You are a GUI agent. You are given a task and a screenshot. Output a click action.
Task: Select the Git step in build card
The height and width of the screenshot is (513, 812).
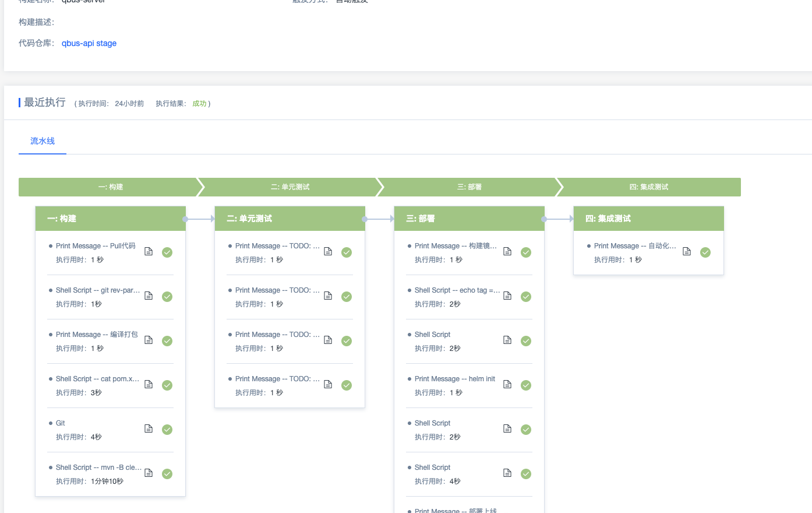pos(61,423)
